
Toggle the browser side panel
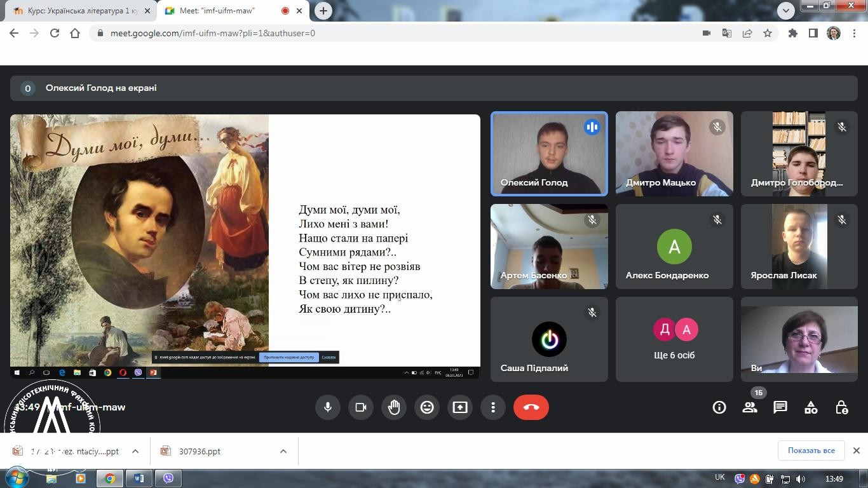click(x=813, y=33)
